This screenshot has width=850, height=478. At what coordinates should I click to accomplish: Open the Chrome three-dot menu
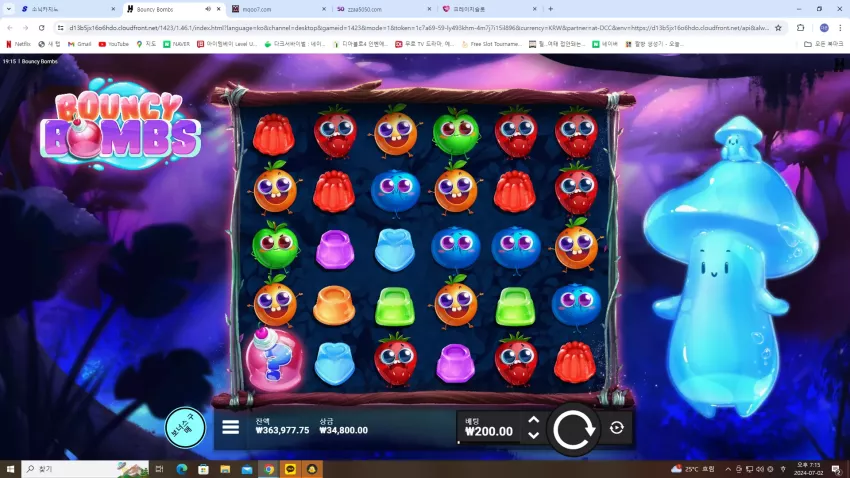pyautogui.click(x=840, y=28)
